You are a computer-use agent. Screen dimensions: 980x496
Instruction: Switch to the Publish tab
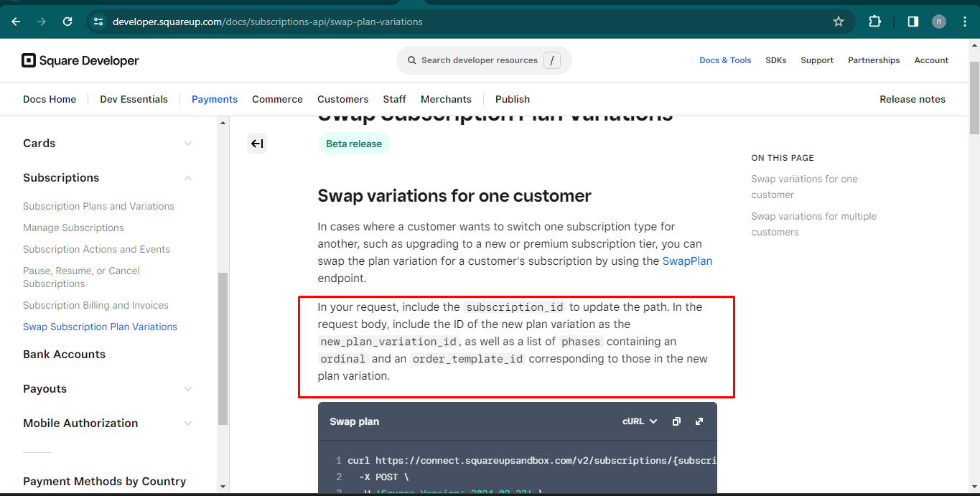[x=513, y=99]
